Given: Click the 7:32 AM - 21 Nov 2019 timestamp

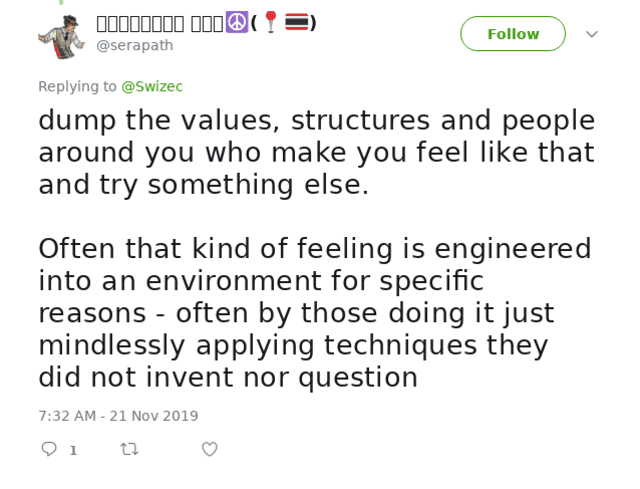Looking at the screenshot, I should (x=118, y=415).
